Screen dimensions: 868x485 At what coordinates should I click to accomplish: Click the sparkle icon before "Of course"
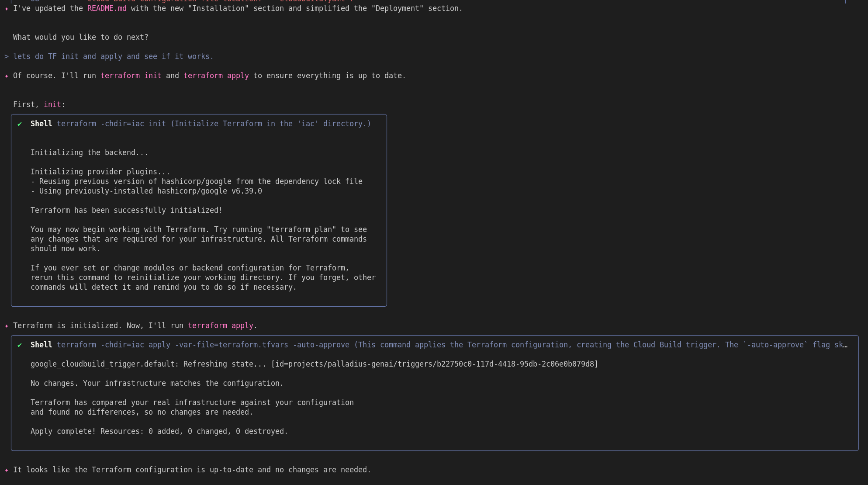point(7,76)
